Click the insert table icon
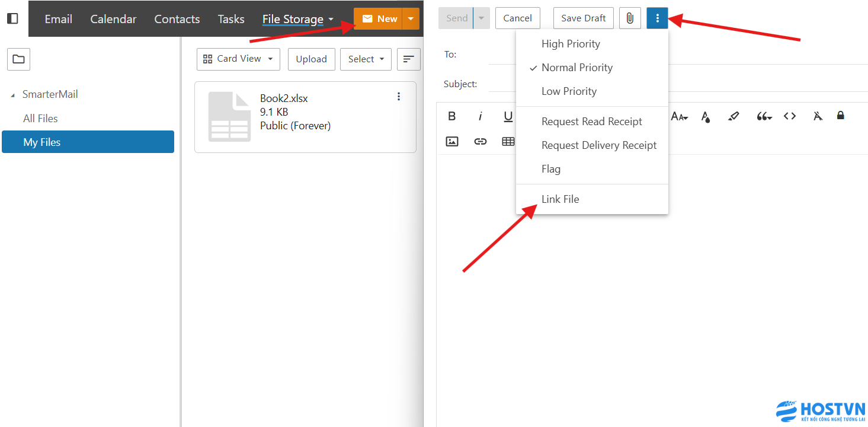Screen dimensions: 868x427 (508, 142)
